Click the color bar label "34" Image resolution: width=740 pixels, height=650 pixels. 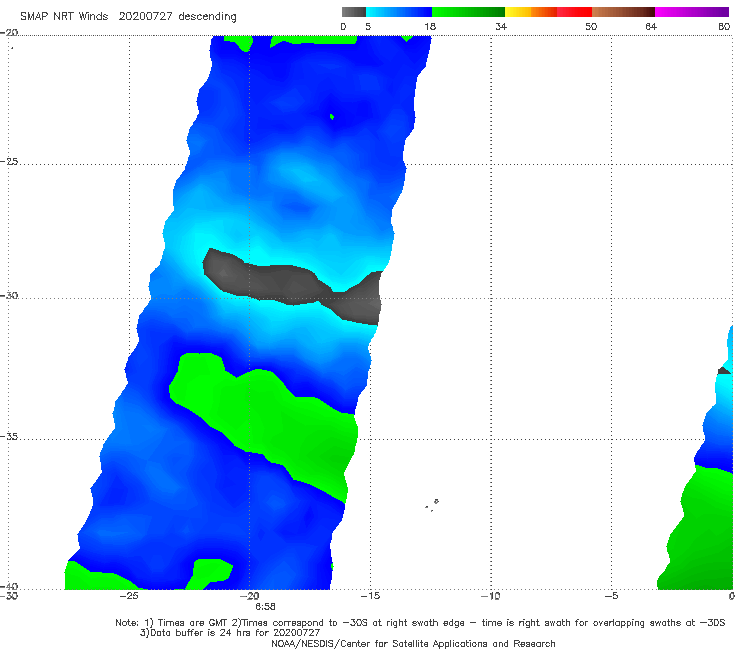(501, 26)
